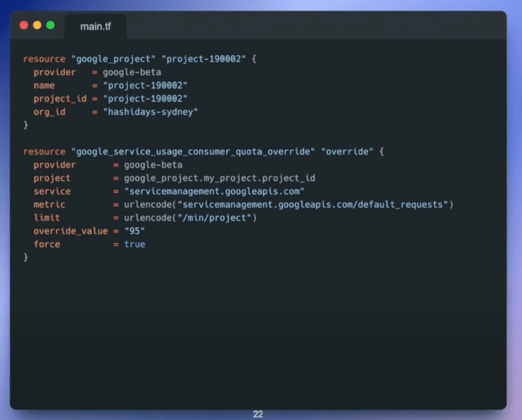Place cursor on the org_id attribute name
Viewport: 522px width, 420px height.
(49, 112)
